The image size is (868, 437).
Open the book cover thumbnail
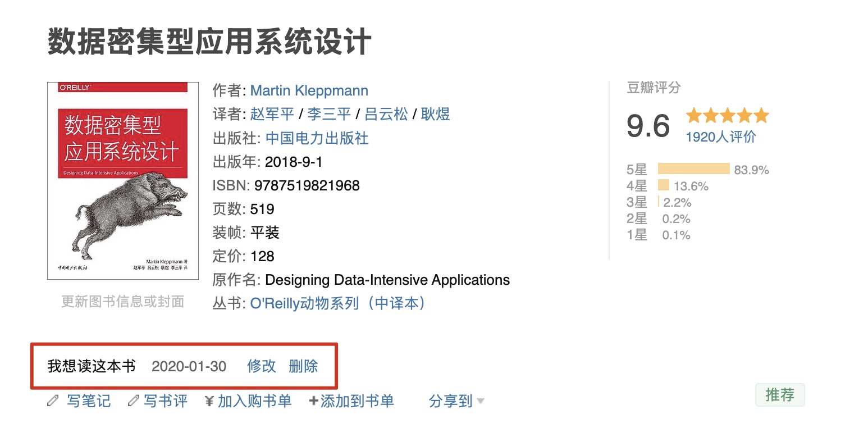[x=123, y=181]
